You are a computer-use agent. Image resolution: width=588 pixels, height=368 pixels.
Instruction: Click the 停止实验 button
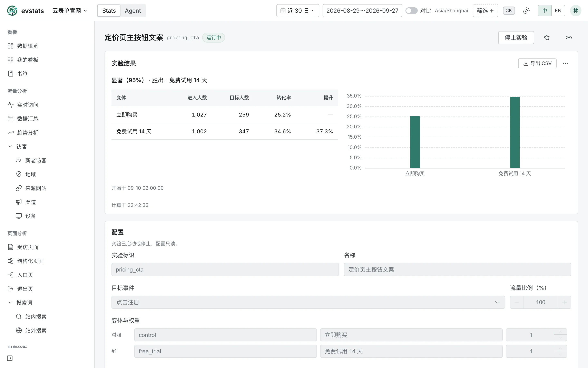(516, 37)
